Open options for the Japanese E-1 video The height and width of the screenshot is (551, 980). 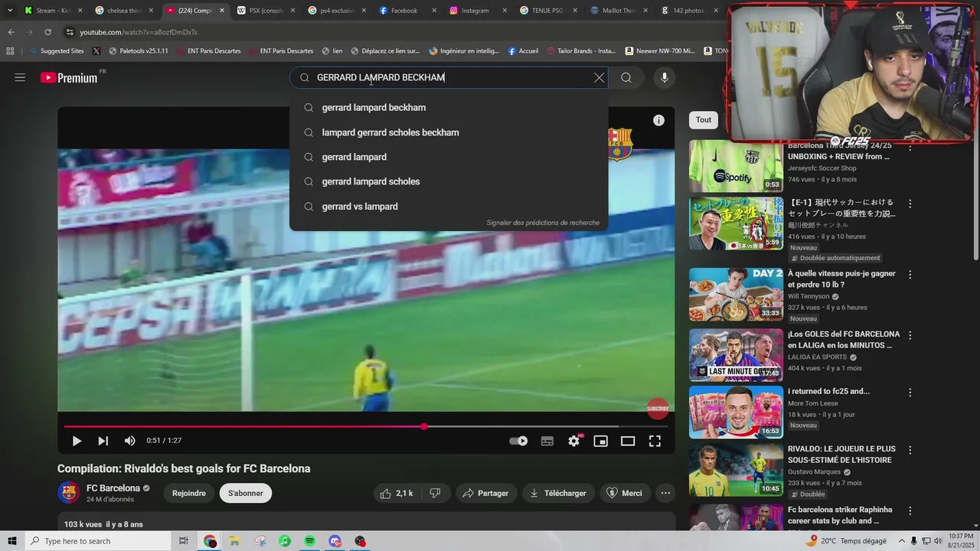coord(910,204)
